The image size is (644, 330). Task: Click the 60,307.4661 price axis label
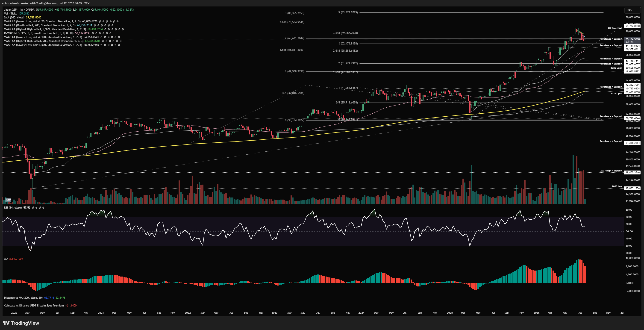click(632, 50)
